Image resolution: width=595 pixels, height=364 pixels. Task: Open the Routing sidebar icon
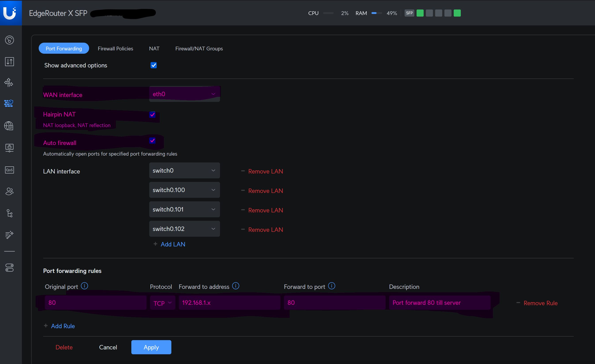tap(9, 83)
